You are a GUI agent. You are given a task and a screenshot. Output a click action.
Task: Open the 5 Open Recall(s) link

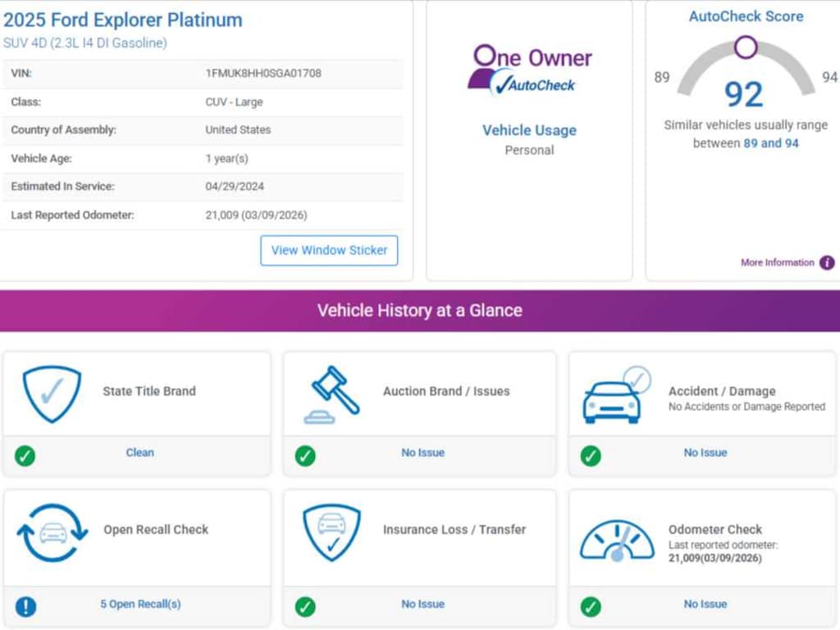pyautogui.click(x=140, y=604)
